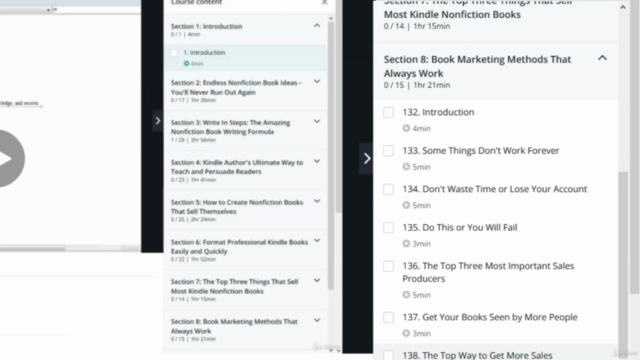Check box for 138. The Top Way to Get More Sales
This screenshot has height=360, width=640.
(389, 355)
